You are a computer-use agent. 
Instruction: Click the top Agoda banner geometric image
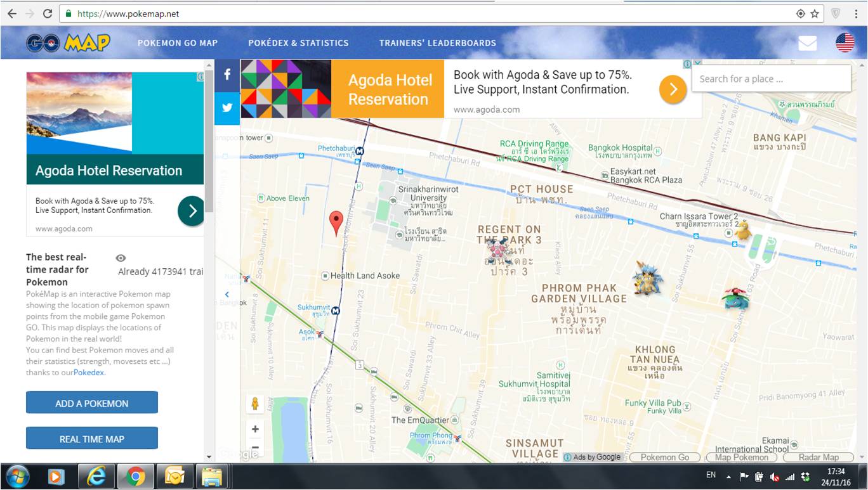pos(286,89)
